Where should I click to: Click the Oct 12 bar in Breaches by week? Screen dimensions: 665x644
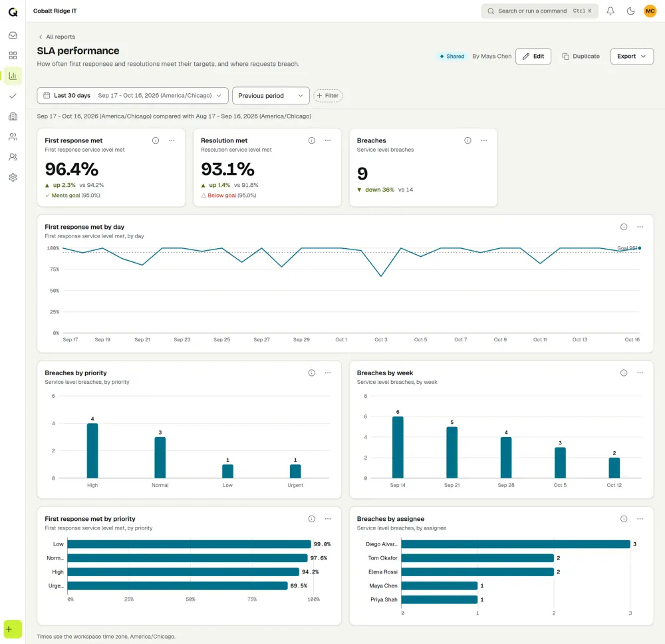614,468
